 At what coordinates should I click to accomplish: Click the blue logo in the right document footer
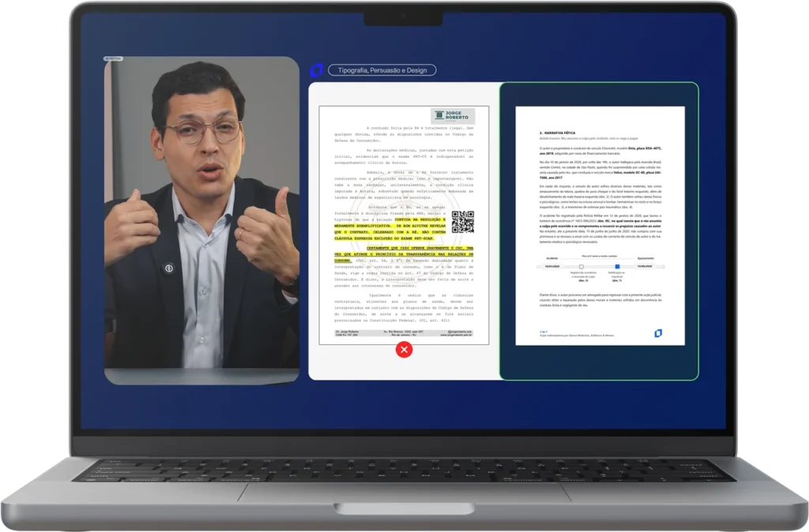[658, 333]
